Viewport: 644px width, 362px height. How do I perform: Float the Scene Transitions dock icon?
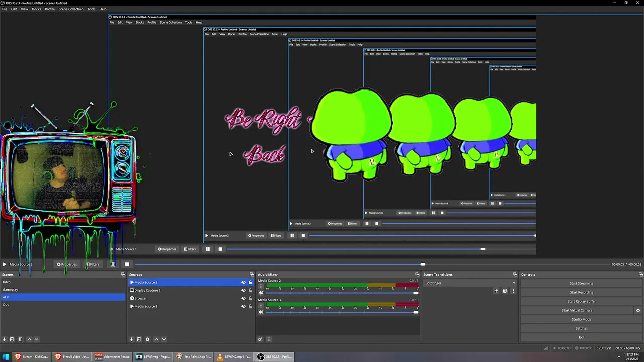[515, 275]
